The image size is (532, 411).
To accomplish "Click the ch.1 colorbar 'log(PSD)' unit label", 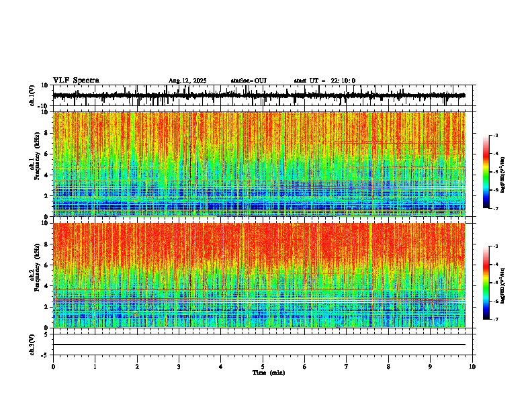I will (x=502, y=175).
